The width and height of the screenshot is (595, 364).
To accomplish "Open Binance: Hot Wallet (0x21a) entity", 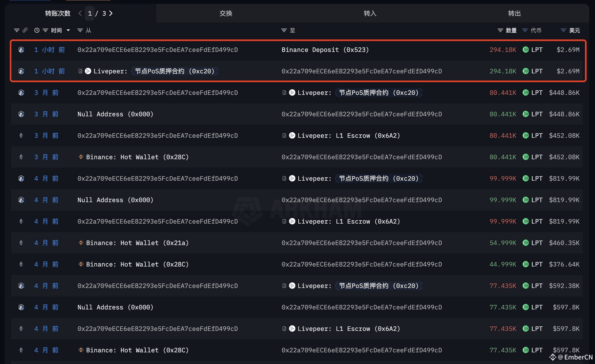I will click(x=137, y=243).
